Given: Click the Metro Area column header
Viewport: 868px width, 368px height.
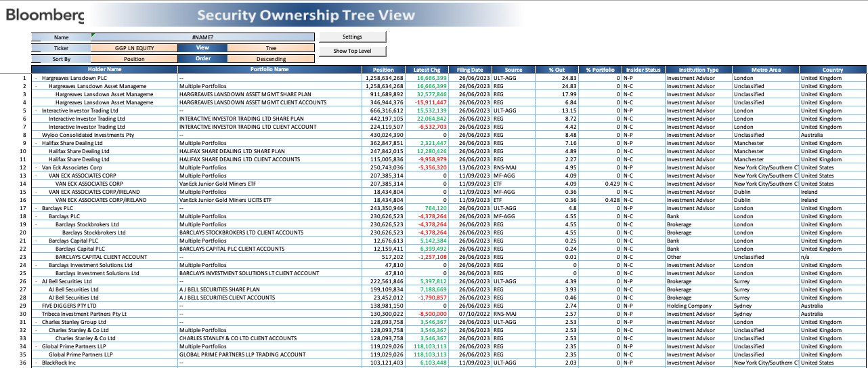Looking at the screenshot, I should pos(766,70).
